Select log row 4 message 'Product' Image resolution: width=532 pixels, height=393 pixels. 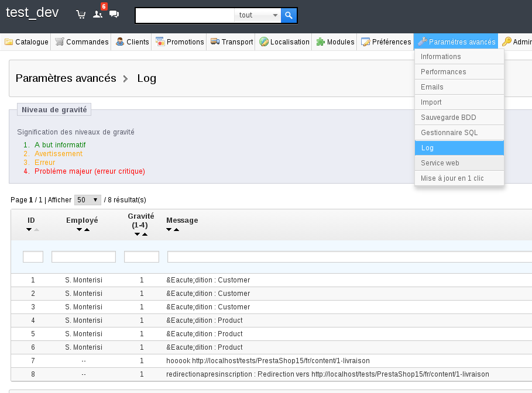point(204,320)
